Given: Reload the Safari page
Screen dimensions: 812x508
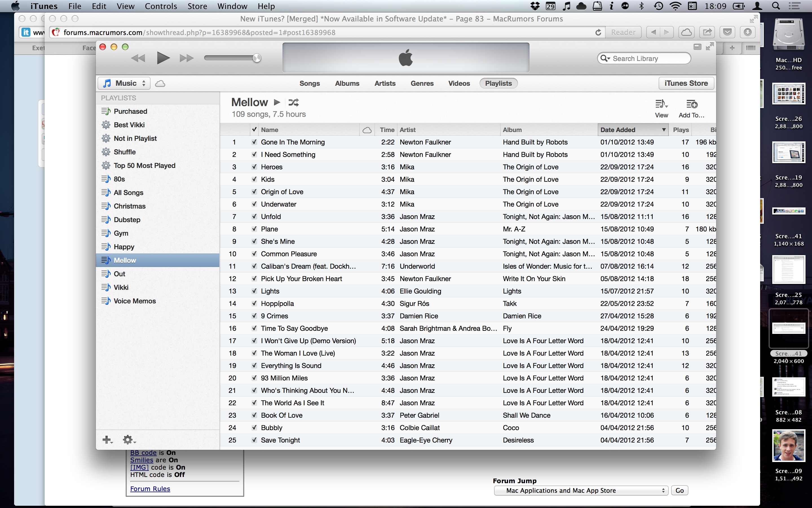Looking at the screenshot, I should click(x=598, y=32).
